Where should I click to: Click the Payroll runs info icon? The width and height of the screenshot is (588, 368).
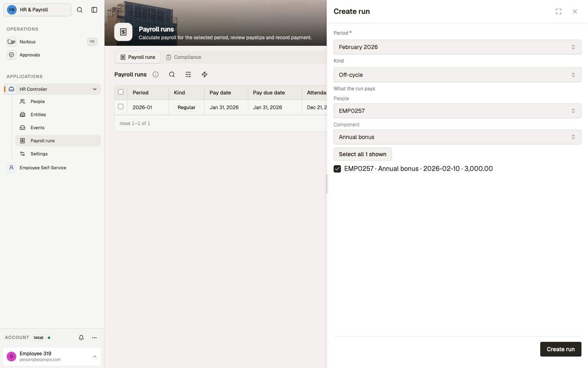tap(156, 74)
